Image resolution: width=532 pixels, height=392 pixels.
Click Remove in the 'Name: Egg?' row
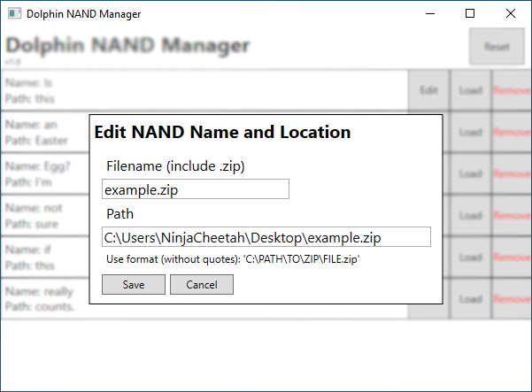tap(512, 173)
